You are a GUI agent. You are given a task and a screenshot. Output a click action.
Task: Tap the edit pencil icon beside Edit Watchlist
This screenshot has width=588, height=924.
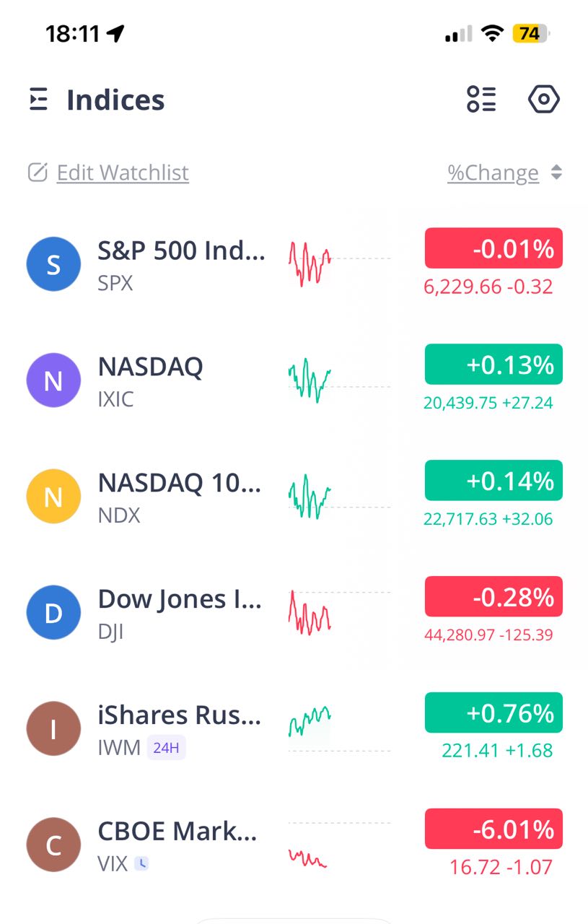point(38,173)
